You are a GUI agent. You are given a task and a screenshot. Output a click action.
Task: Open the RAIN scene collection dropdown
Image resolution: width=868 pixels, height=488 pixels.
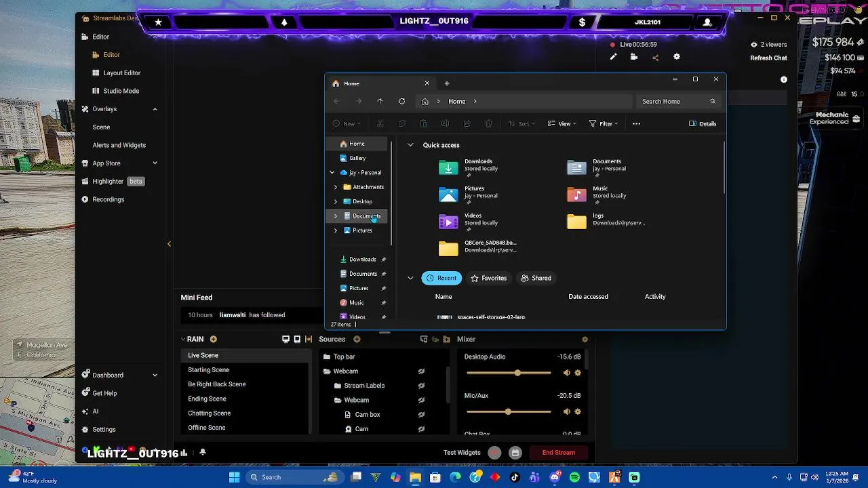(x=191, y=339)
